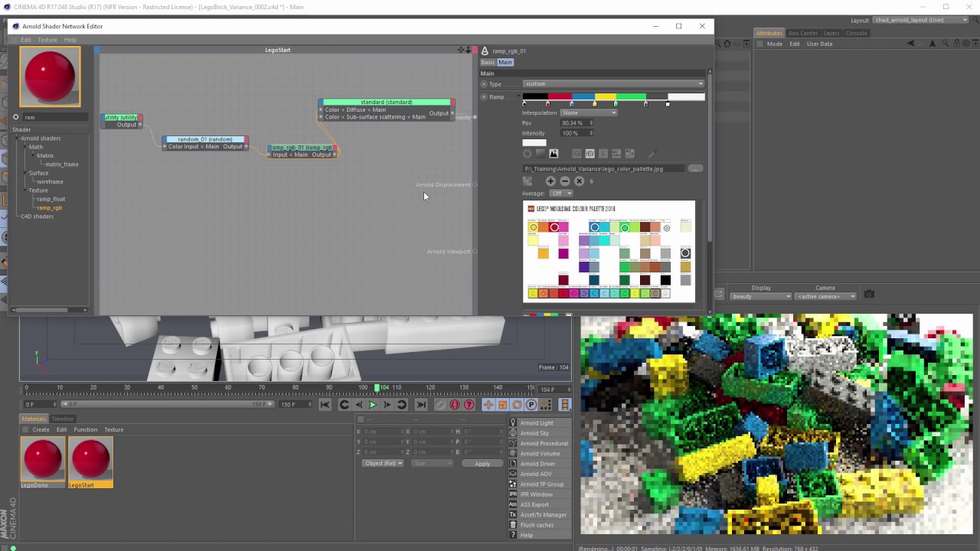Browse for palette file with ellipsis button

tap(695, 168)
